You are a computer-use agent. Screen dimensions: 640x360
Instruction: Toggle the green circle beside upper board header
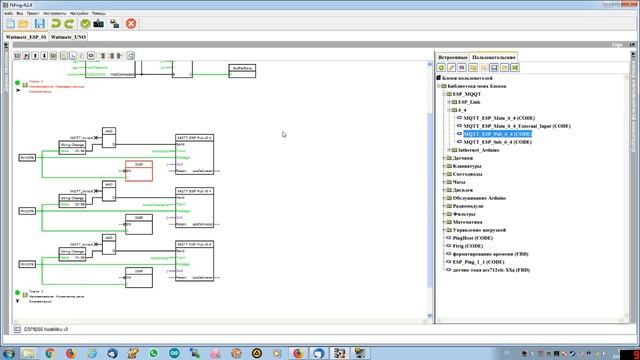[18, 82]
